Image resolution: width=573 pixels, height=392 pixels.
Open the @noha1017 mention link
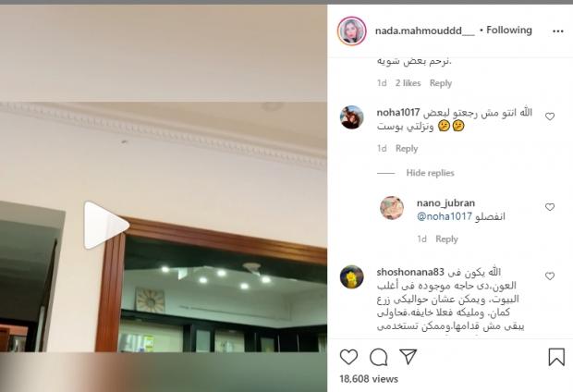pos(445,216)
